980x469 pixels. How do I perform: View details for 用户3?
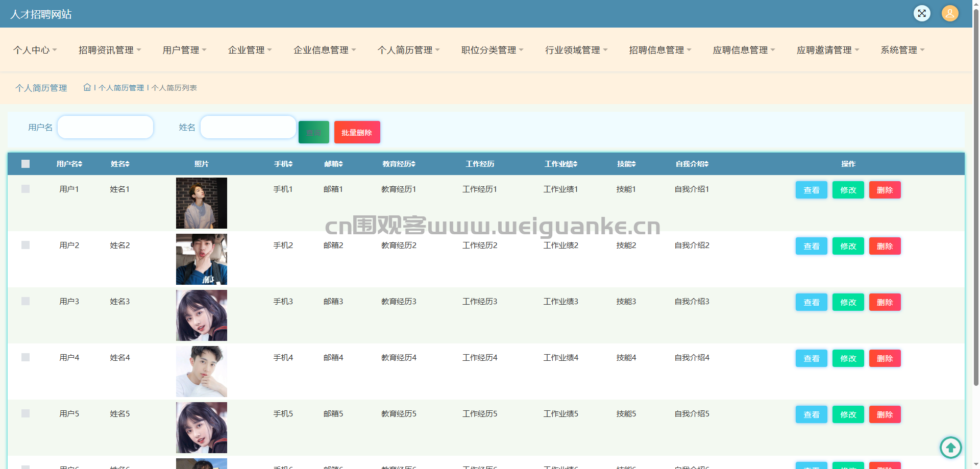pyautogui.click(x=812, y=302)
